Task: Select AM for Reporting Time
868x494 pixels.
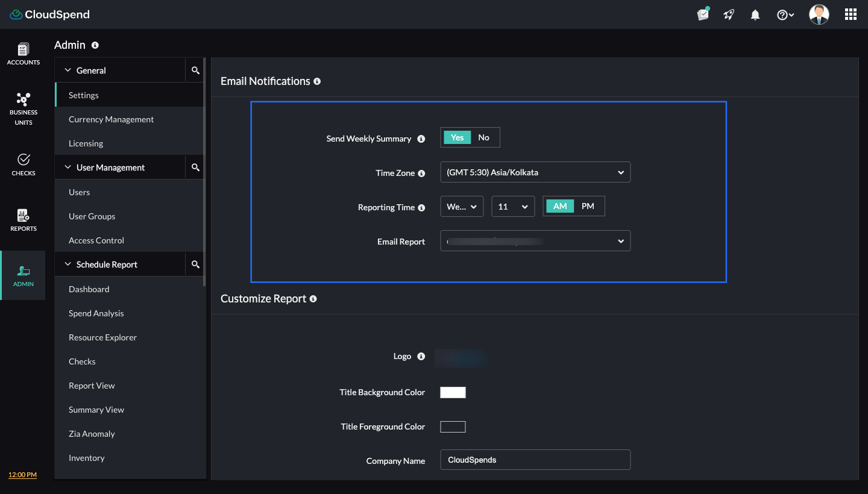Action: pyautogui.click(x=560, y=206)
